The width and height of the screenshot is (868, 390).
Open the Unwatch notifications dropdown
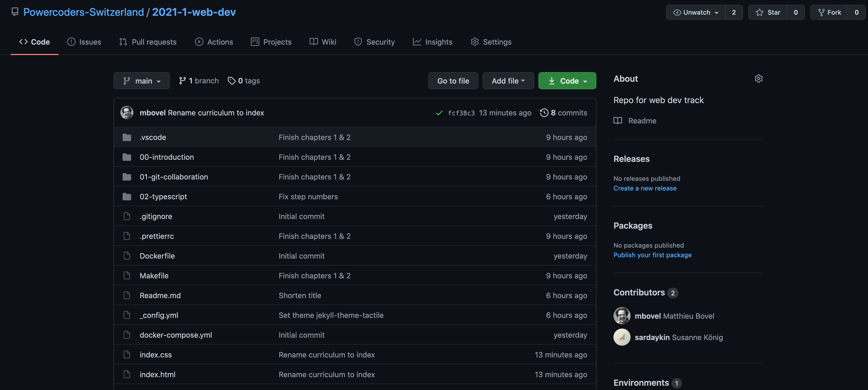(x=695, y=13)
